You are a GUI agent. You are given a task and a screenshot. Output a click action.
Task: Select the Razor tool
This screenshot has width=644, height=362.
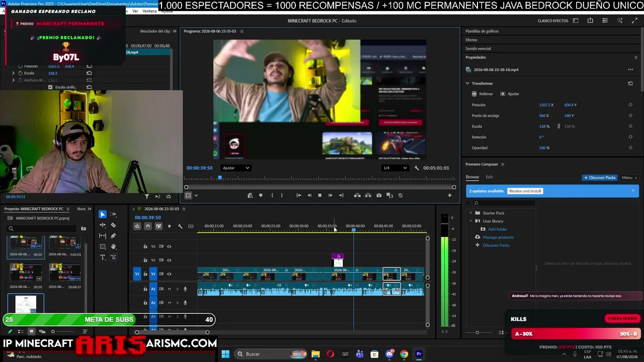pos(113,225)
